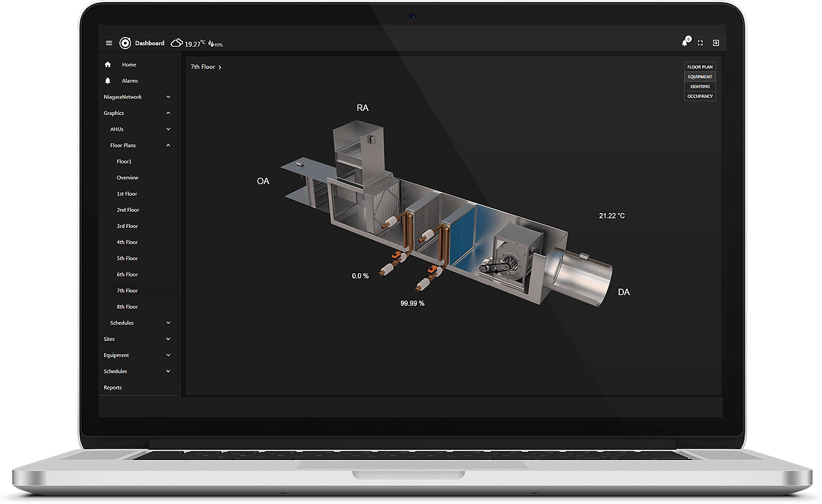Switch to the LIGHTING view
Viewport: 822px width, 504px height.
pos(699,86)
